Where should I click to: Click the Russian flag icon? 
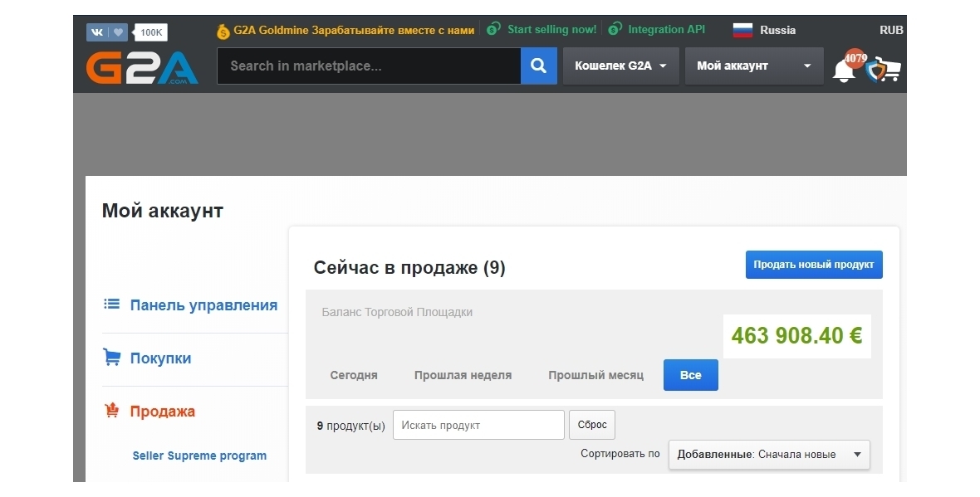(x=742, y=30)
